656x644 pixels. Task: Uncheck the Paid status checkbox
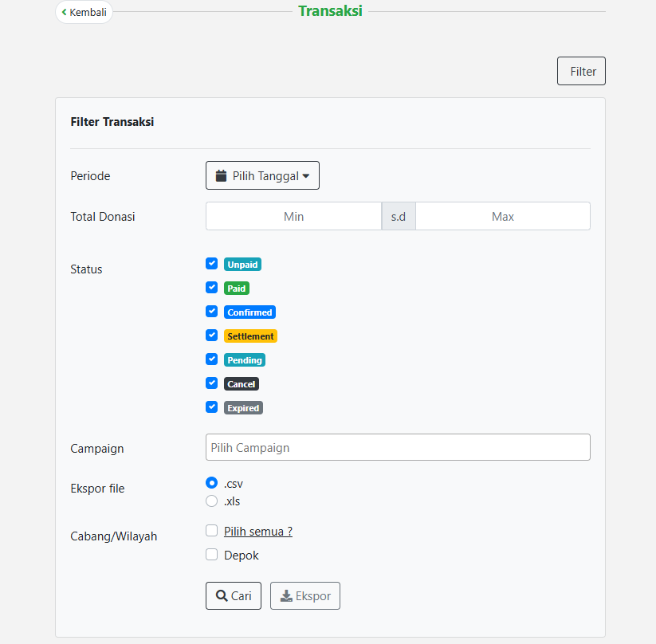(x=211, y=288)
